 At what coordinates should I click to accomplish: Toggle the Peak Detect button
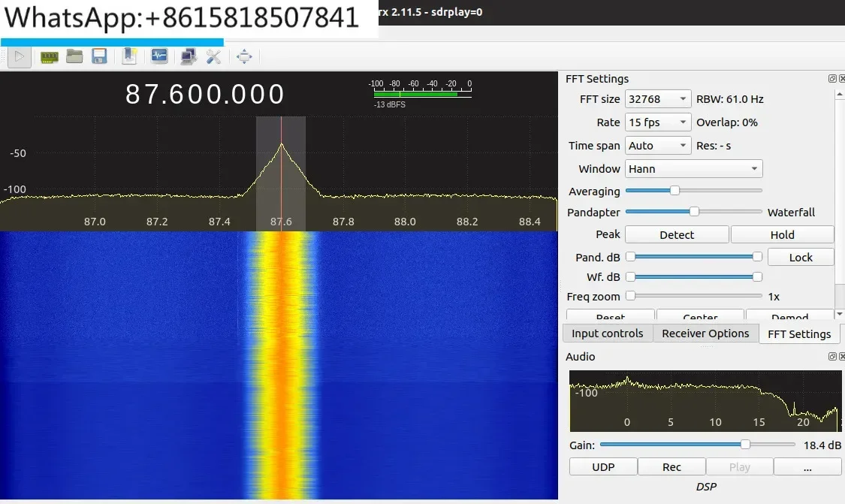tap(677, 235)
